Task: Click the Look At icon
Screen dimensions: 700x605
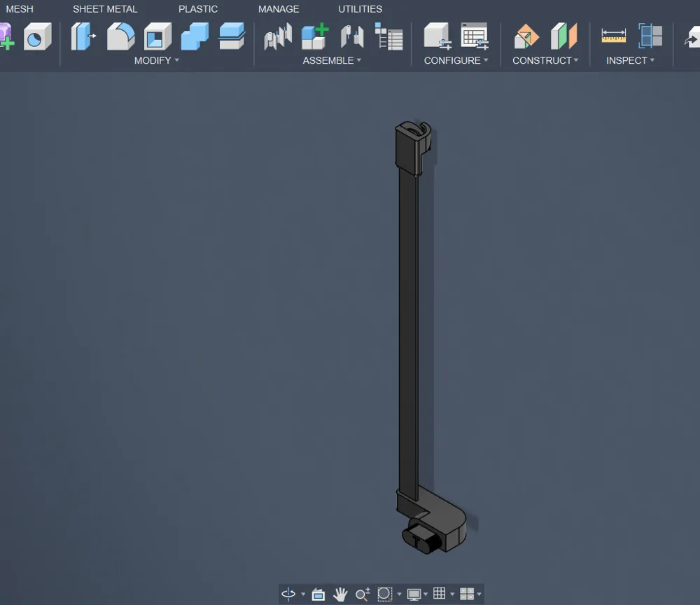Action: (318, 594)
